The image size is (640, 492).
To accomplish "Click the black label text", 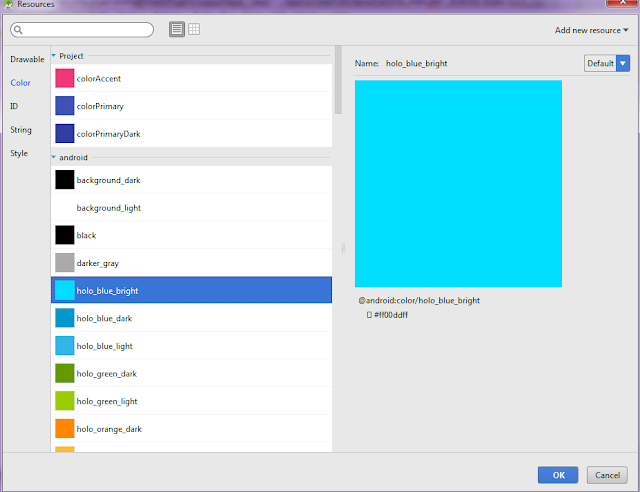I will [86, 236].
